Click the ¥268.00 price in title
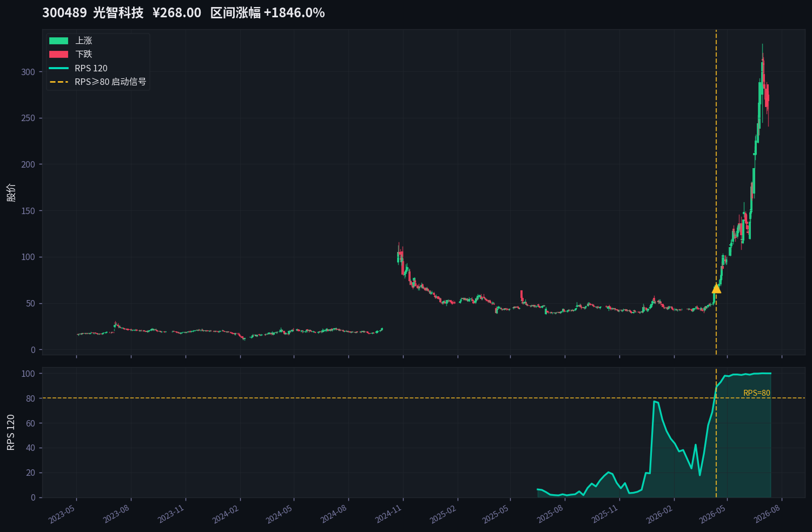 [x=177, y=12]
